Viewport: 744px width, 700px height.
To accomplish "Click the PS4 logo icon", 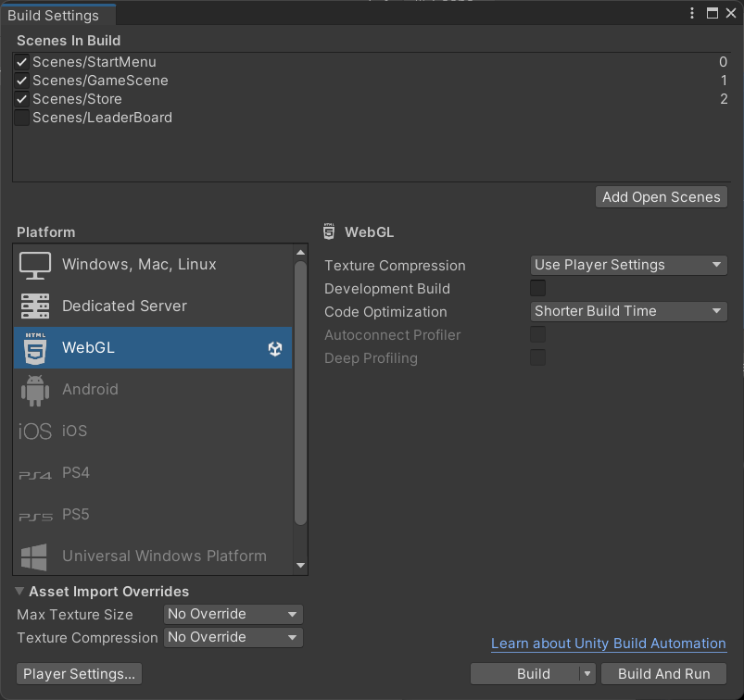I will pos(35,475).
